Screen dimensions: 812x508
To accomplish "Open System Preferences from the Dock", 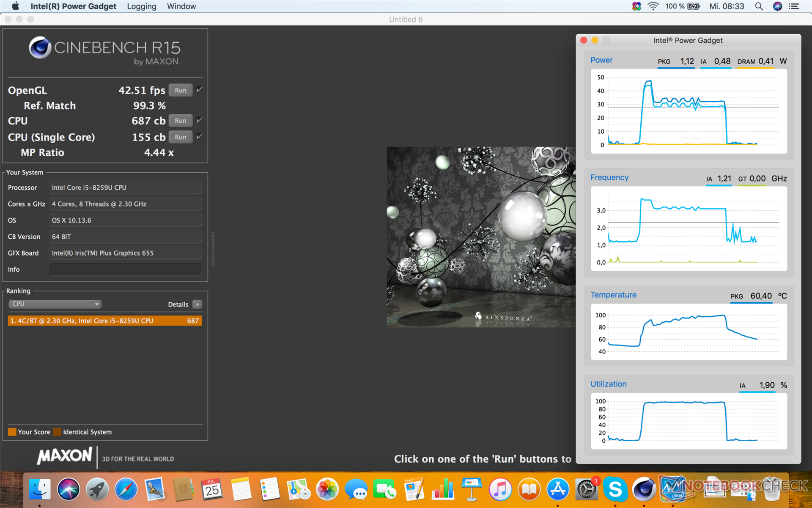I will click(586, 489).
